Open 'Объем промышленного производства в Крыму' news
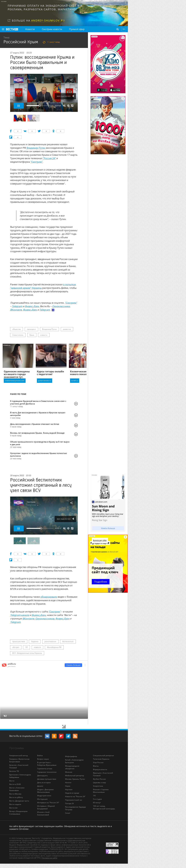186x868 pixels. click(40, 443)
